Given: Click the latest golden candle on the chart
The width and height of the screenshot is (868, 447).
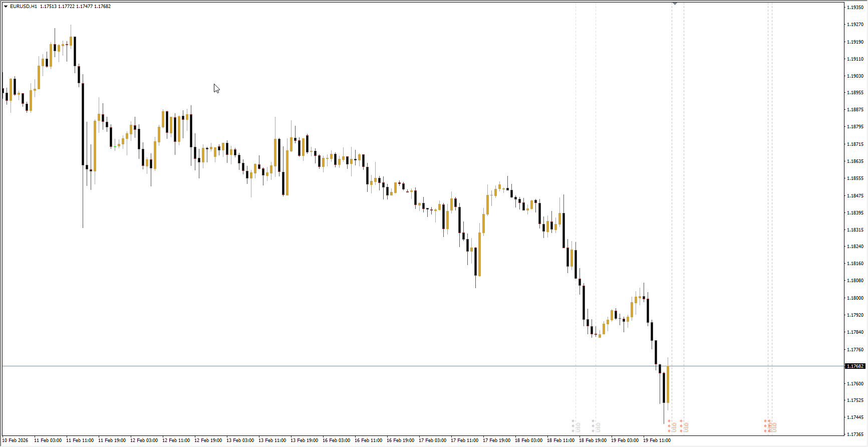Looking at the screenshot, I should click(668, 384).
